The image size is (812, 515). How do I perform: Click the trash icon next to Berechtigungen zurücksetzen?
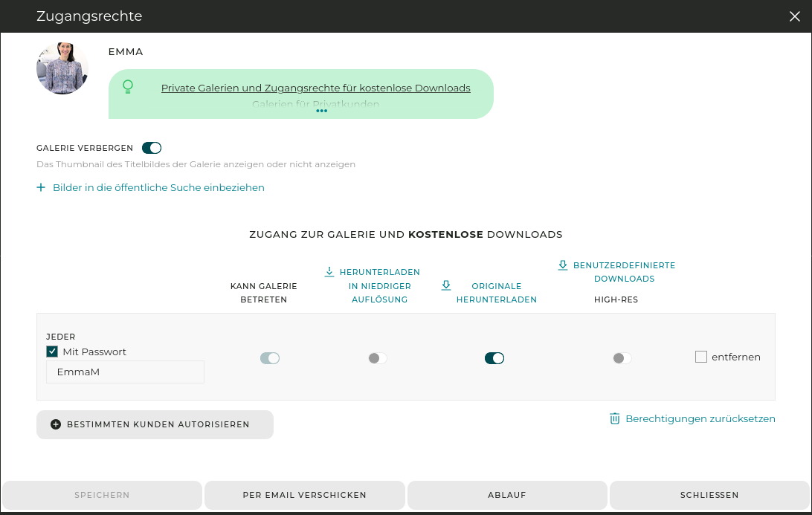pos(614,418)
